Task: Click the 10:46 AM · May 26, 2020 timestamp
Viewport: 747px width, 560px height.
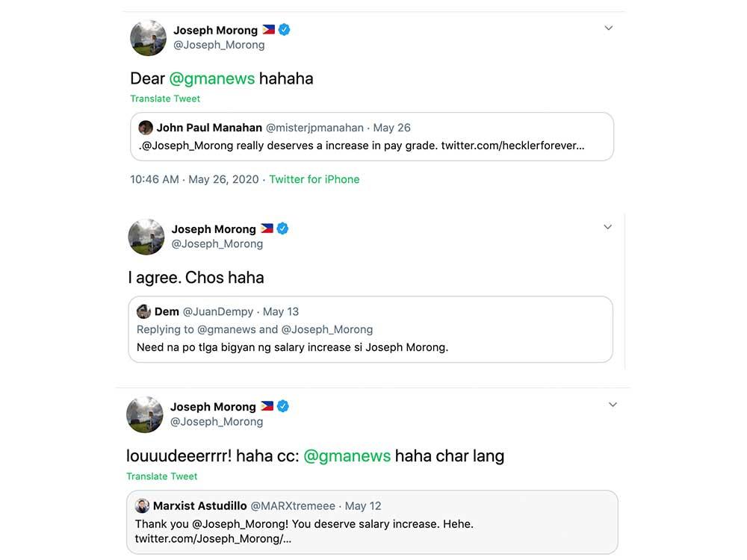Action: click(194, 179)
